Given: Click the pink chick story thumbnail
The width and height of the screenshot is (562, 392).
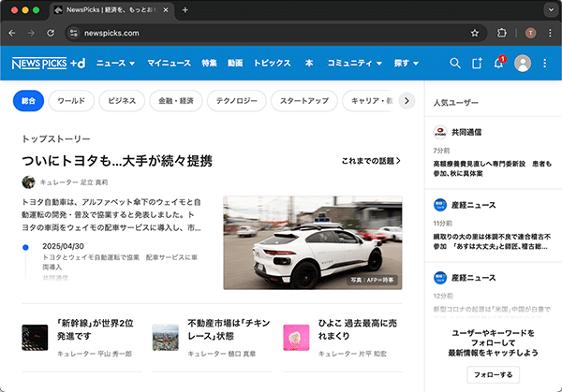Looking at the screenshot, I should click(x=296, y=338).
